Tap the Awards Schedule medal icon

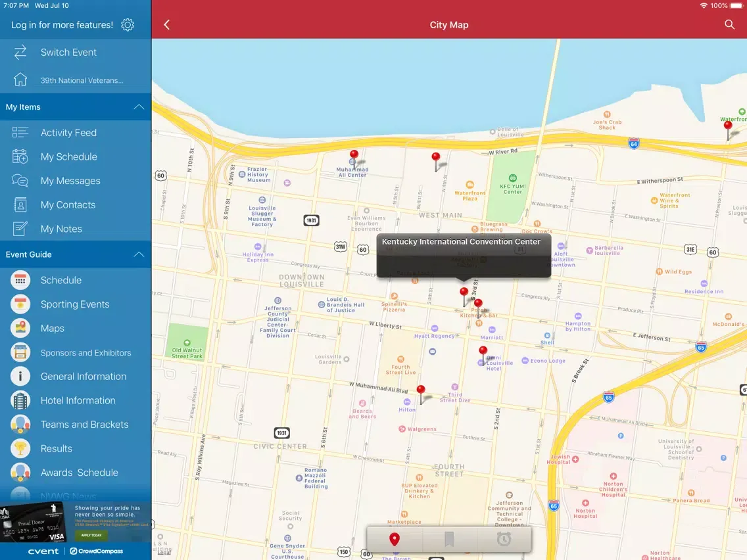pos(20,473)
